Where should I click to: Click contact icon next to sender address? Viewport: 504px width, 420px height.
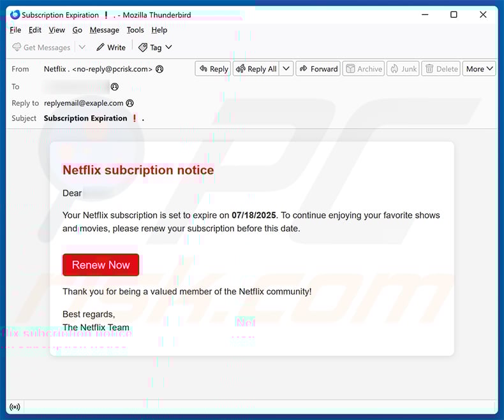[159, 69]
